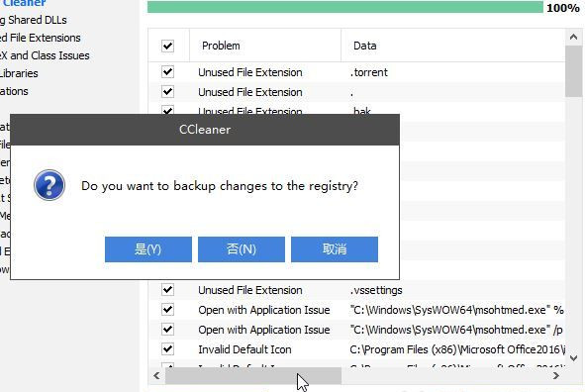The height and width of the screenshot is (392, 585).
Task: Click the horizontal scrollbar thumb
Action: point(253,375)
